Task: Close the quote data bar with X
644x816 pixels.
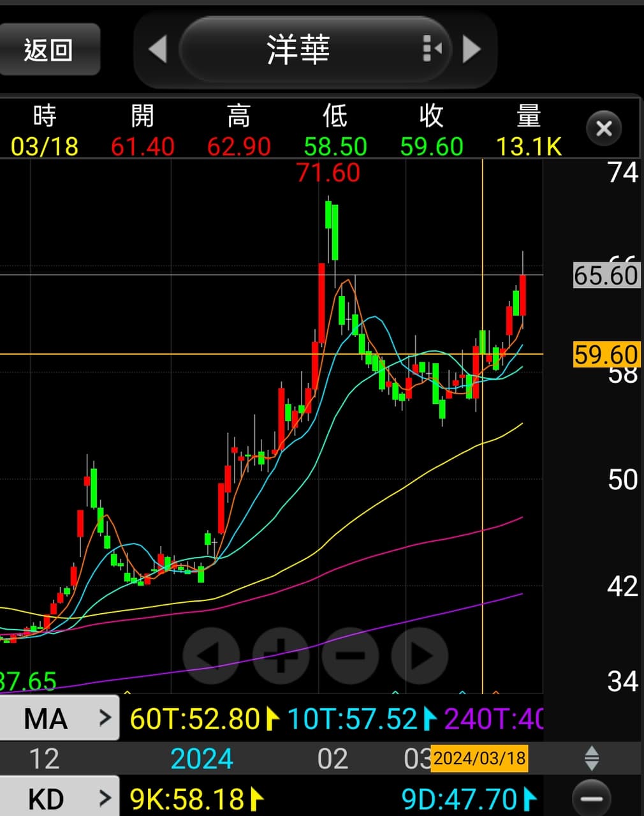Action: pyautogui.click(x=603, y=129)
